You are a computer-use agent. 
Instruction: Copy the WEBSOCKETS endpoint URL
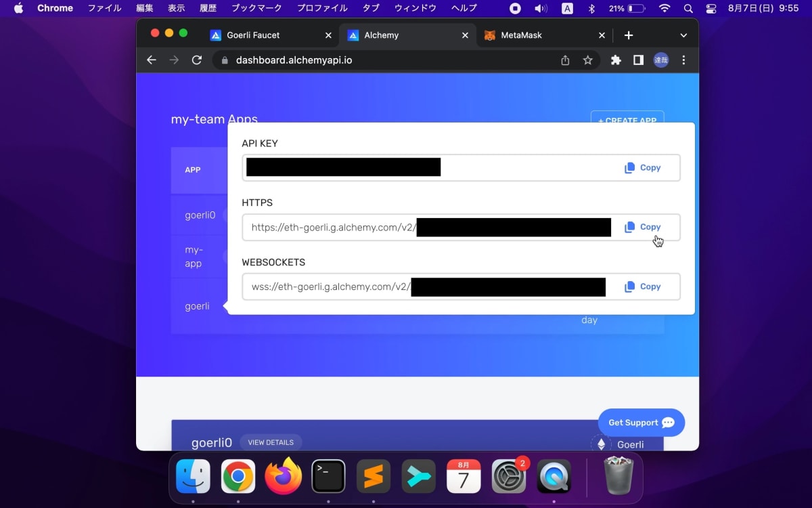[642, 287]
